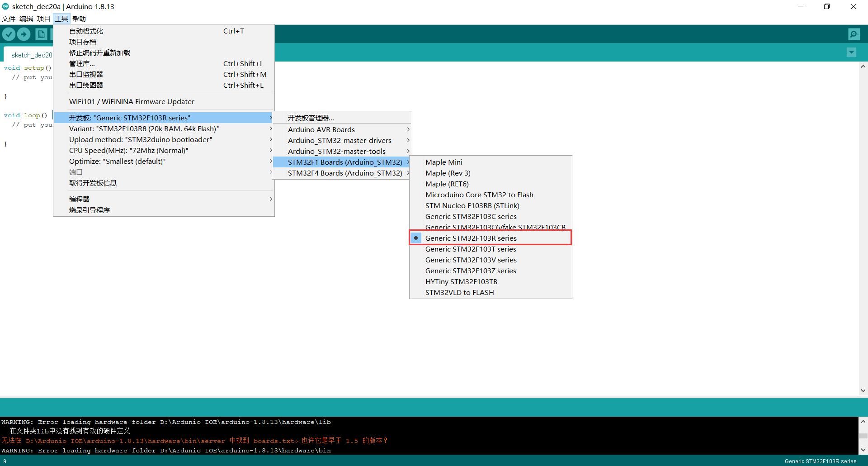868x466 pixels.
Task: Select Microduino Core STM32 to Flash
Action: click(491, 195)
